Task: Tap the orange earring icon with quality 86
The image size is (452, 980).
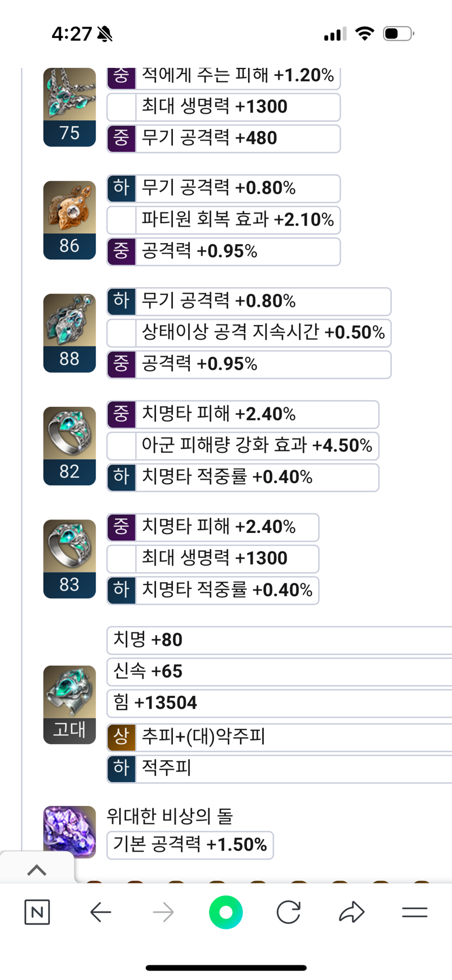Action: [x=69, y=220]
